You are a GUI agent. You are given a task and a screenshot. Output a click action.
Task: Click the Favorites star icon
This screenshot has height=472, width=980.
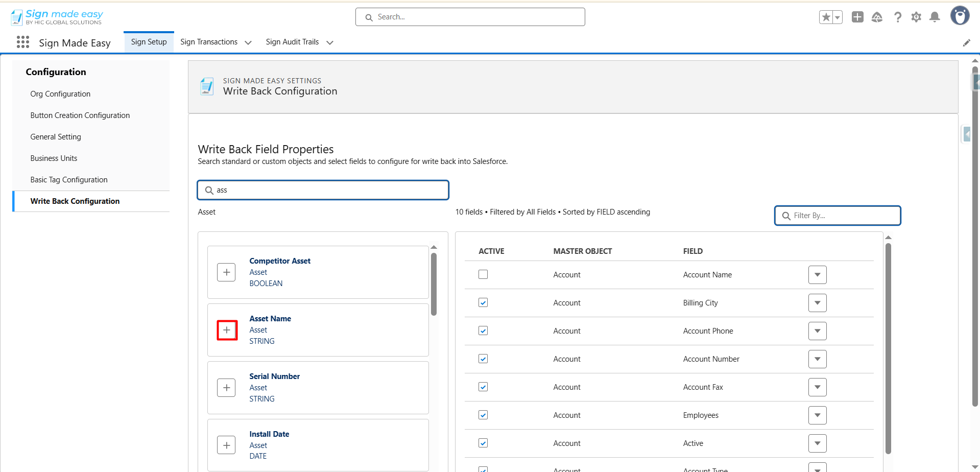[826, 17]
